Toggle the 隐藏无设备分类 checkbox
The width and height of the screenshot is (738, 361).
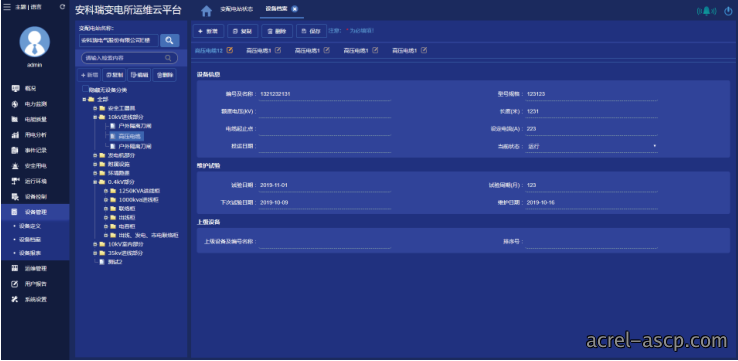85,89
